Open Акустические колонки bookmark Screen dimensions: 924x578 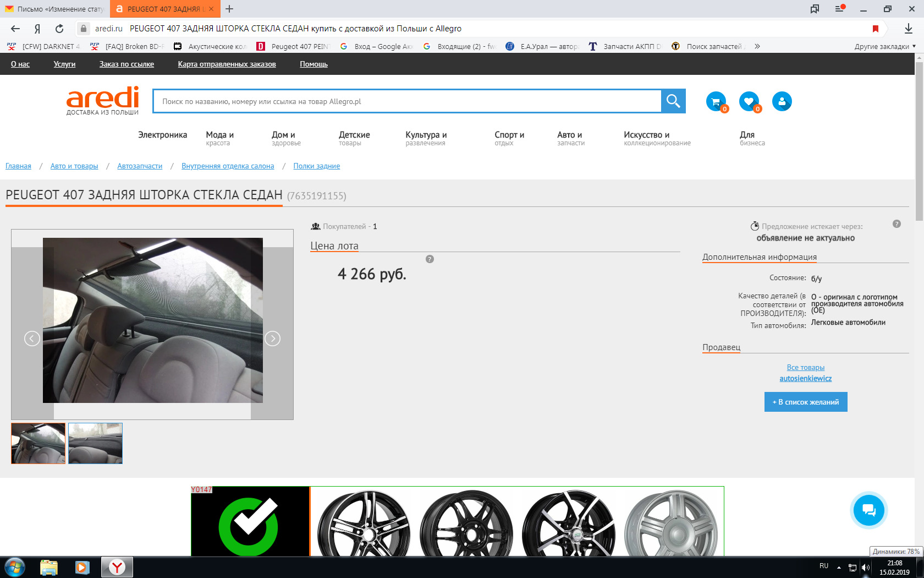[x=211, y=46]
